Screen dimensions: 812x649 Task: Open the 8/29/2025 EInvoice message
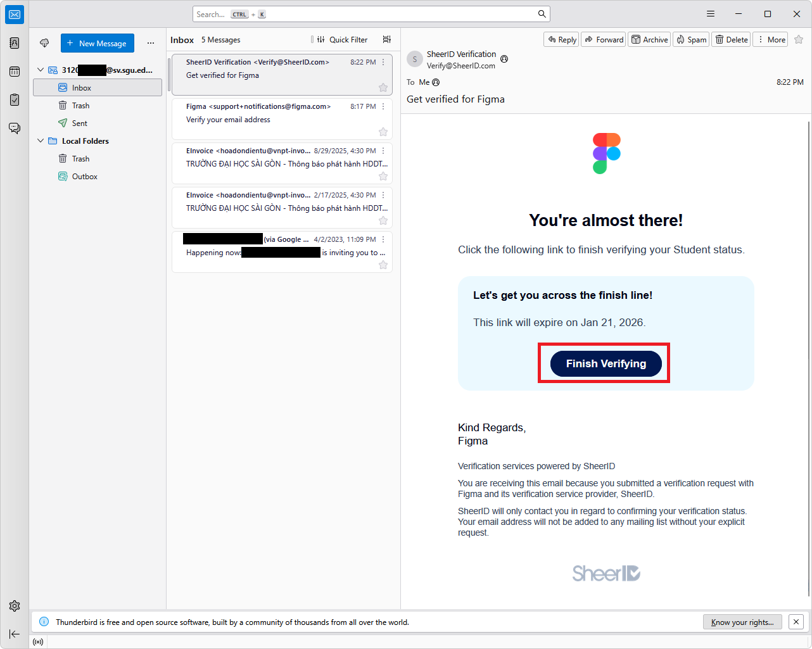[282, 163]
